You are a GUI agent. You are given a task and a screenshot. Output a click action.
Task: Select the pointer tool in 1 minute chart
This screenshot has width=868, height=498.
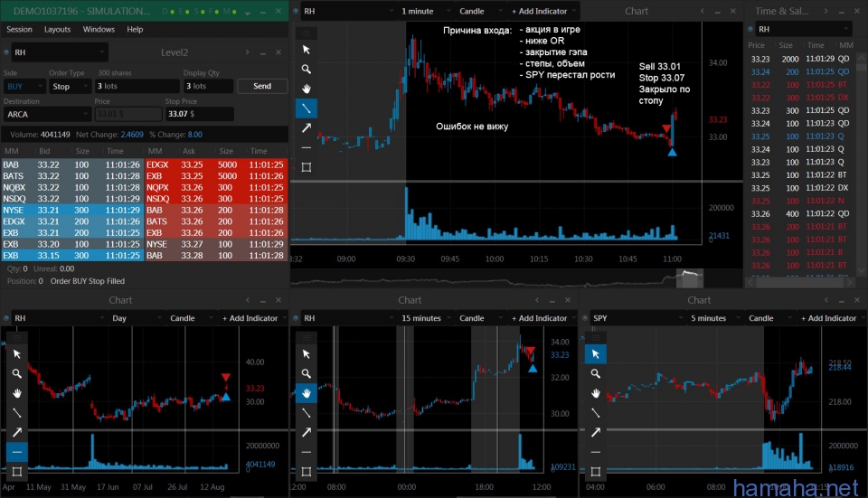tap(307, 50)
